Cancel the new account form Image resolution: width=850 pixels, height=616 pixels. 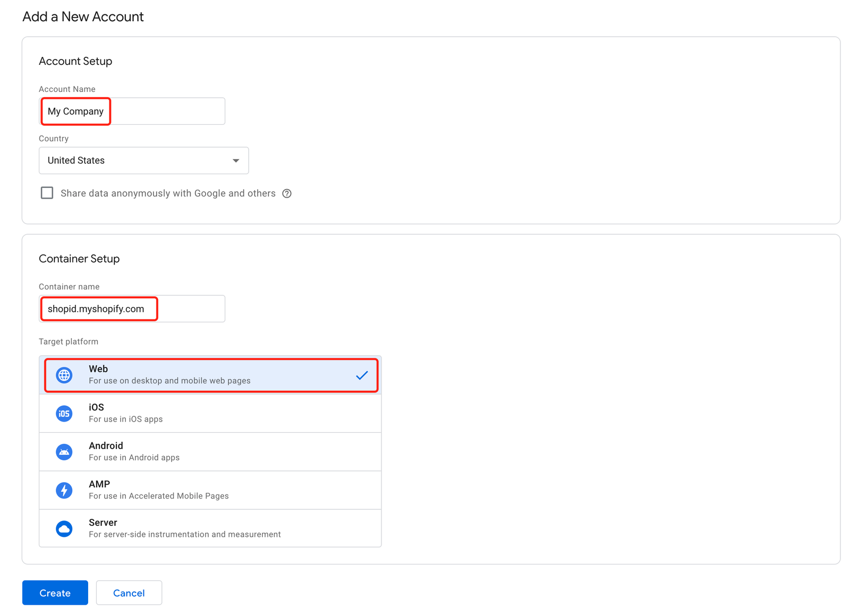129,593
